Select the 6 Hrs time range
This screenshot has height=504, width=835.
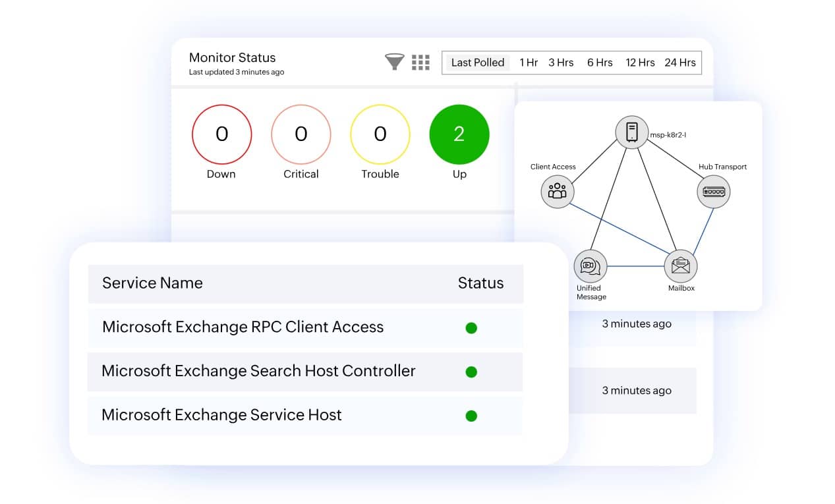coord(600,63)
